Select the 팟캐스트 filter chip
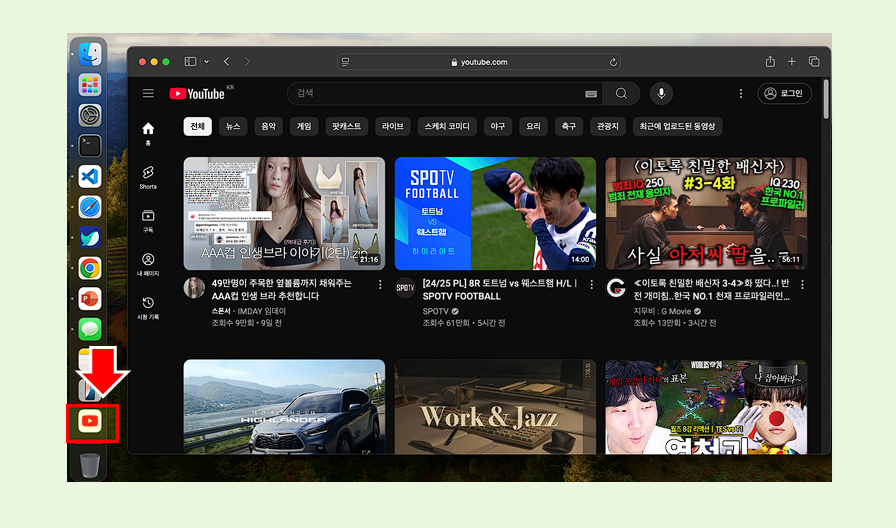Image resolution: width=896 pixels, height=528 pixels. [346, 126]
